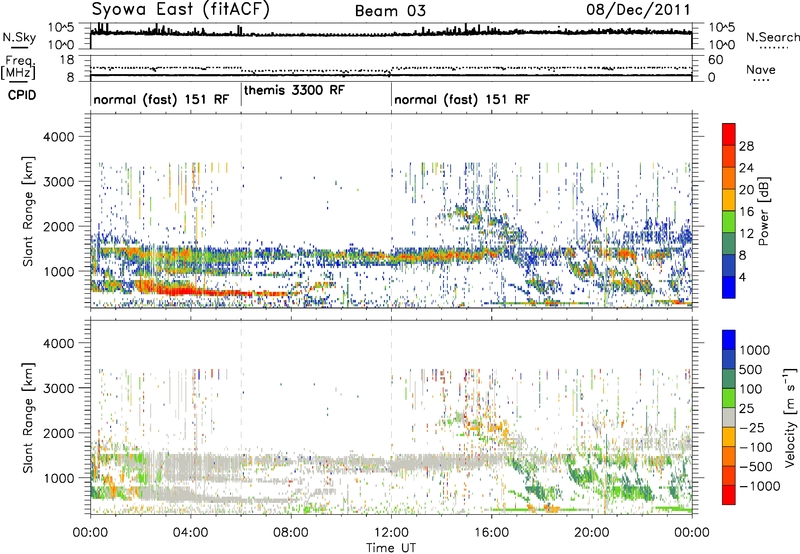800x554 pixels.
Task: Click the 'CPID' label
Action: pyautogui.click(x=22, y=95)
